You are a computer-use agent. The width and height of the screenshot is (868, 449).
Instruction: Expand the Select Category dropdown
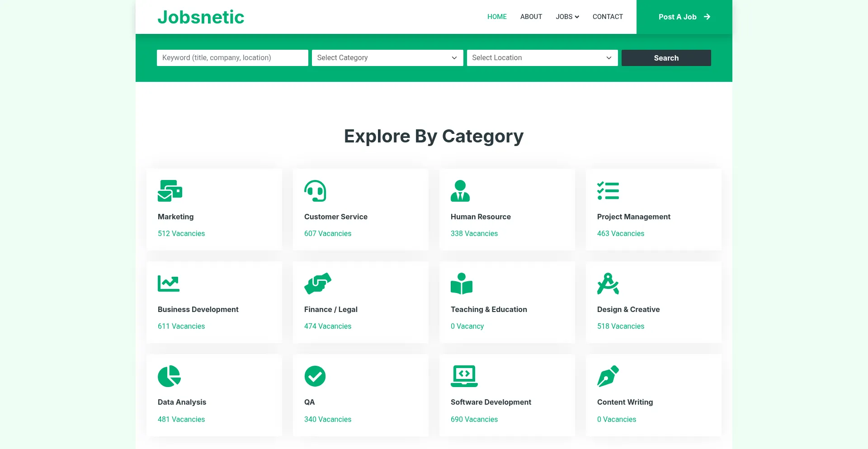tap(387, 58)
